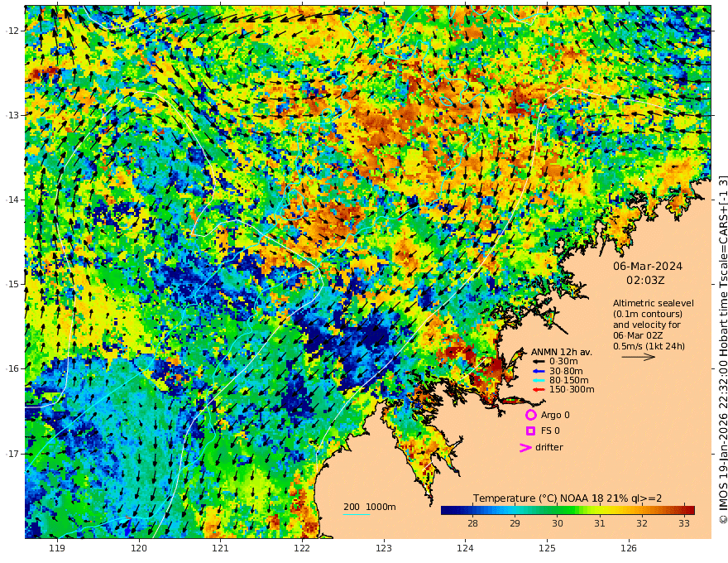
Task: Click the latitude axis label -16
Action: pos(12,368)
